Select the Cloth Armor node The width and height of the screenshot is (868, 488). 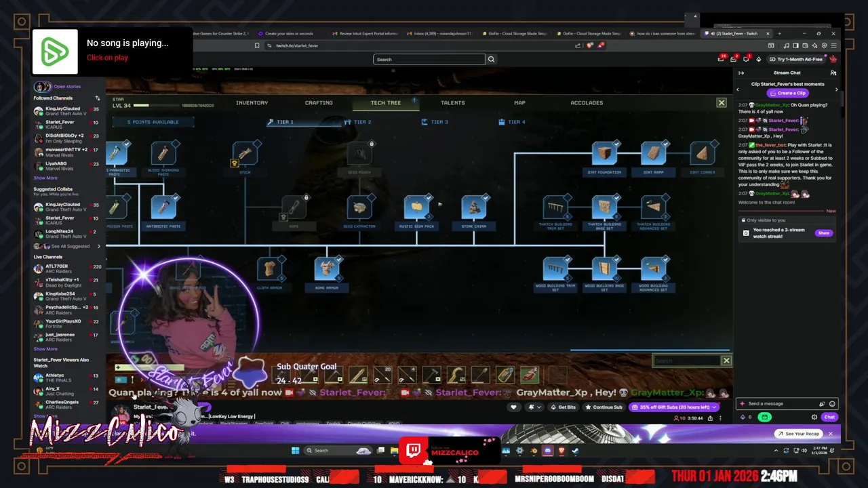point(269,269)
